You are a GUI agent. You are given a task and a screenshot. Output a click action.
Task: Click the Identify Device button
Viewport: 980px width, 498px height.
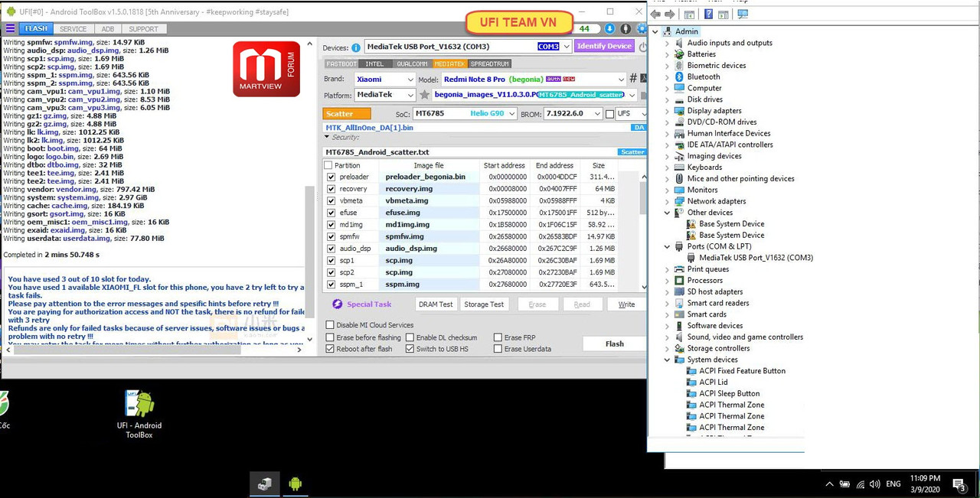click(x=604, y=46)
